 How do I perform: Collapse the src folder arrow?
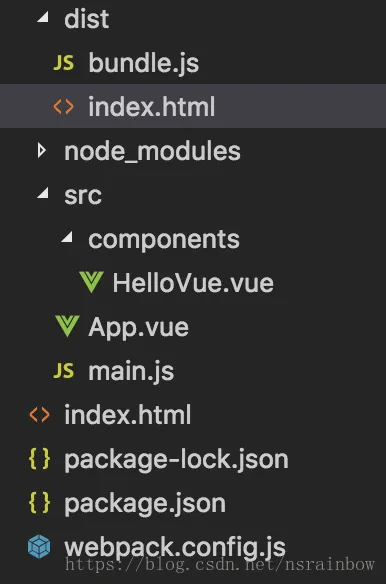click(43, 193)
